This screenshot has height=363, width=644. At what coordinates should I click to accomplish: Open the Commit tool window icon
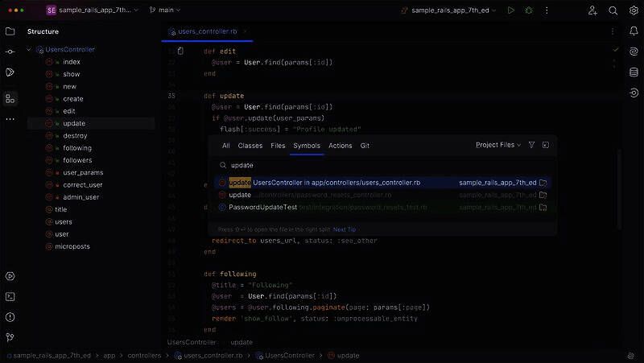(x=10, y=52)
